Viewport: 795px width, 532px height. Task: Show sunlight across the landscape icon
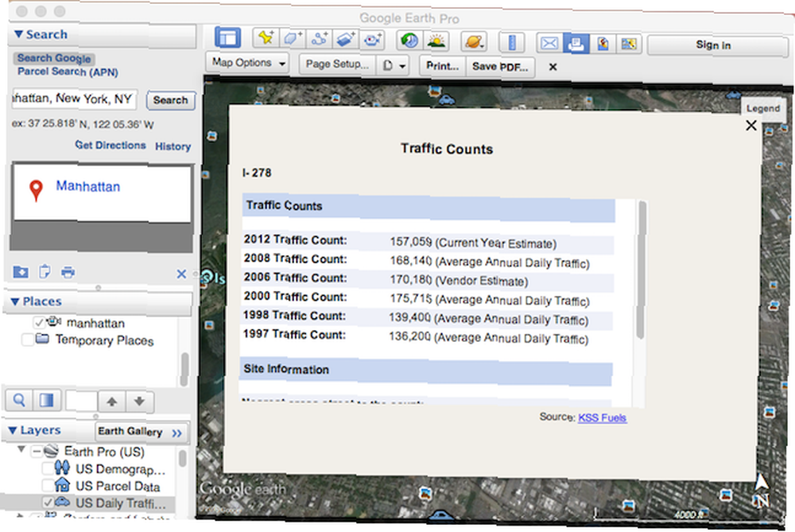(x=436, y=41)
